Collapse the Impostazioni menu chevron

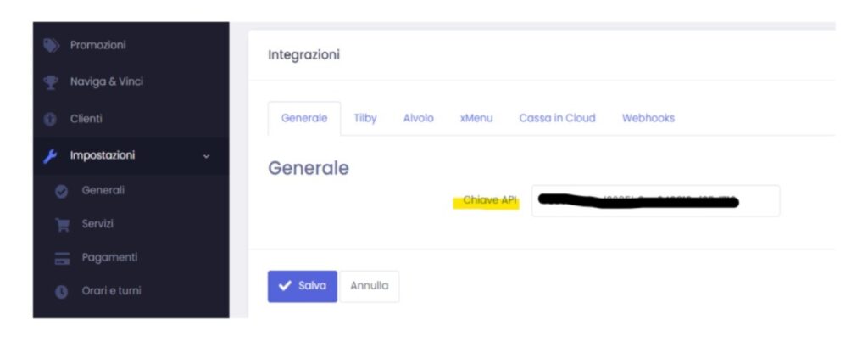[207, 156]
